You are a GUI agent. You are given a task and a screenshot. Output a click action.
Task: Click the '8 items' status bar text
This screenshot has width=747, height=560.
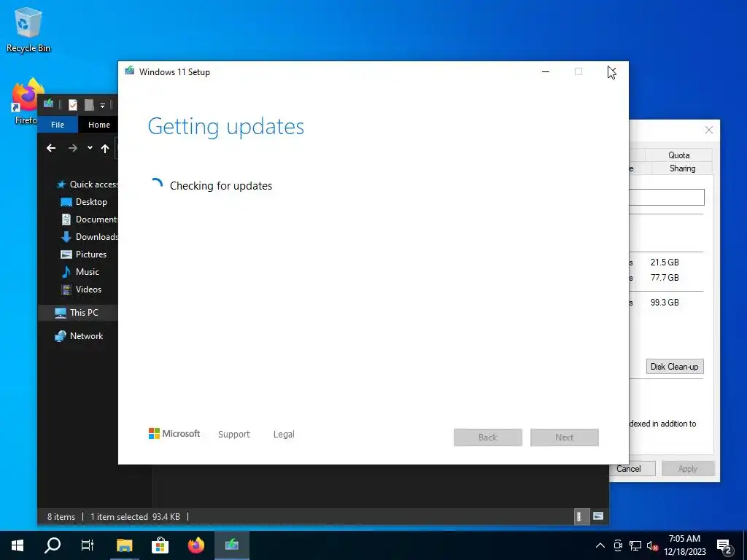coord(61,517)
